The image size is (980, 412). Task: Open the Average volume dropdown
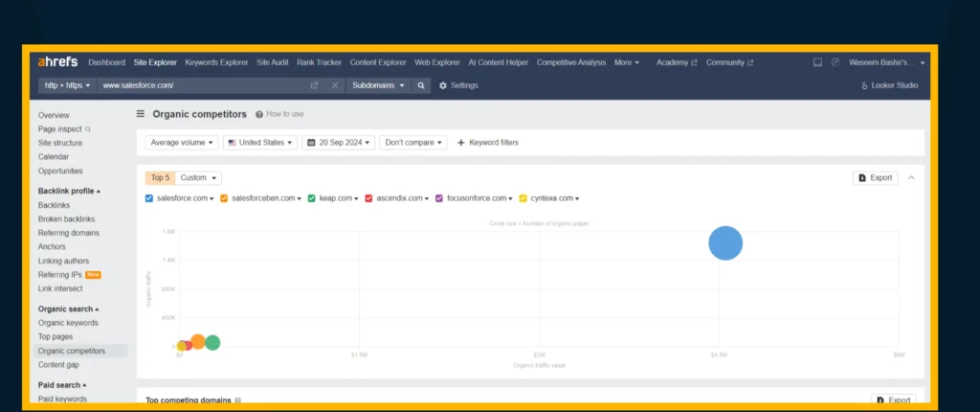(182, 143)
